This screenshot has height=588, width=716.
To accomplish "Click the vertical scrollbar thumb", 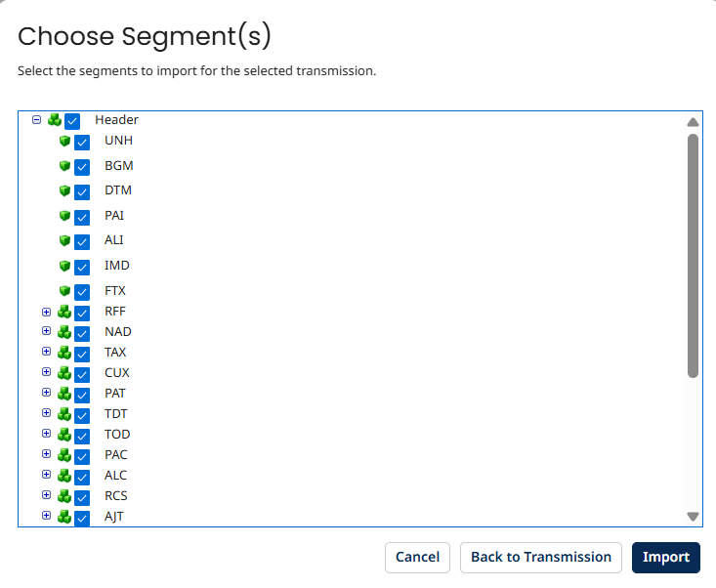I will [x=693, y=254].
